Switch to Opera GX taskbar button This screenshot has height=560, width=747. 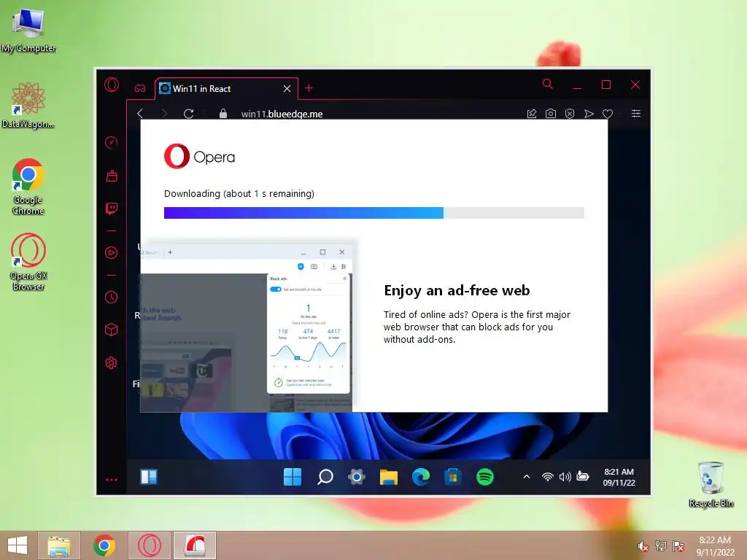pyautogui.click(x=150, y=545)
